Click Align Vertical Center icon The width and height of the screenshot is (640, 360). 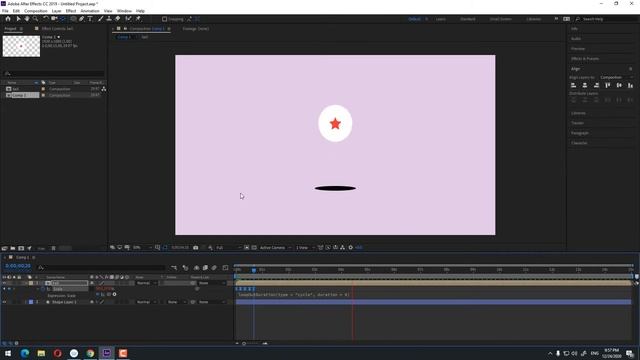[619, 85]
